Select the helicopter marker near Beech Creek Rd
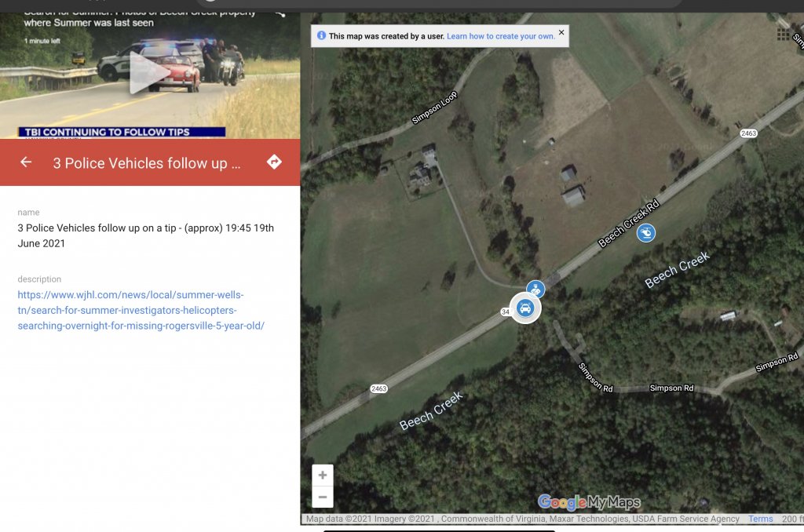The image size is (804, 532). pyautogui.click(x=646, y=233)
